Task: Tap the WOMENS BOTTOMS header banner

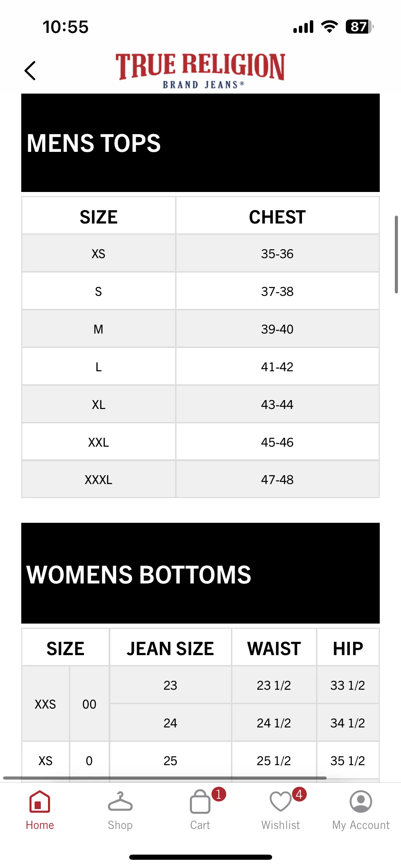Action: 200,573
